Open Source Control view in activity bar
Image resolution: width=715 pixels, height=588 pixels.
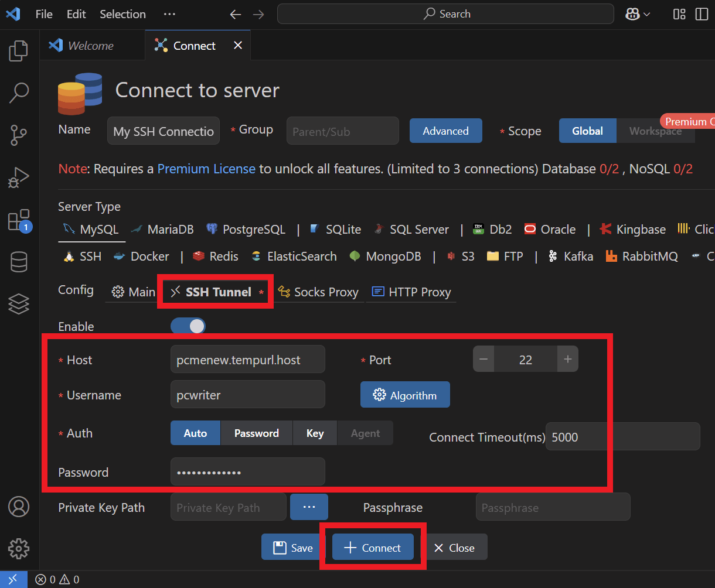click(x=19, y=135)
